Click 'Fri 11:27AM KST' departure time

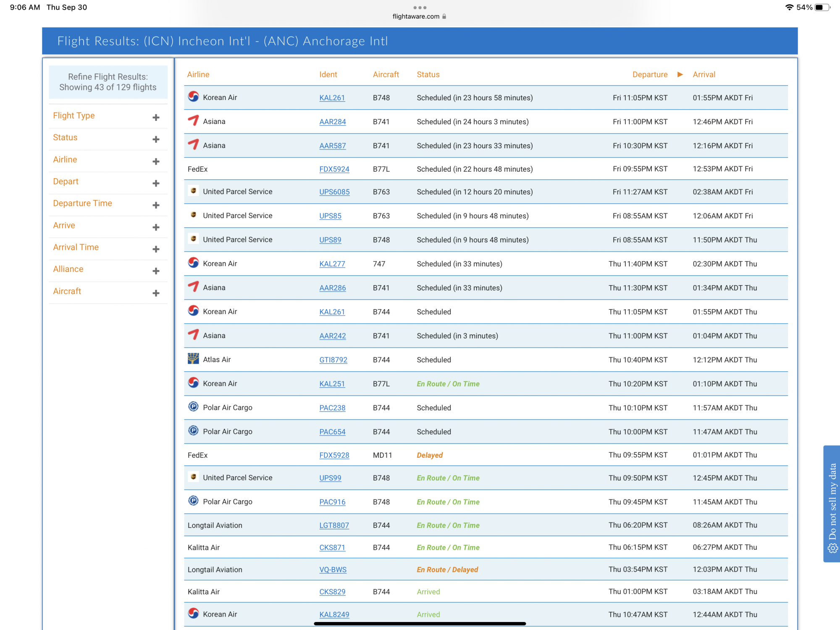pyautogui.click(x=640, y=192)
